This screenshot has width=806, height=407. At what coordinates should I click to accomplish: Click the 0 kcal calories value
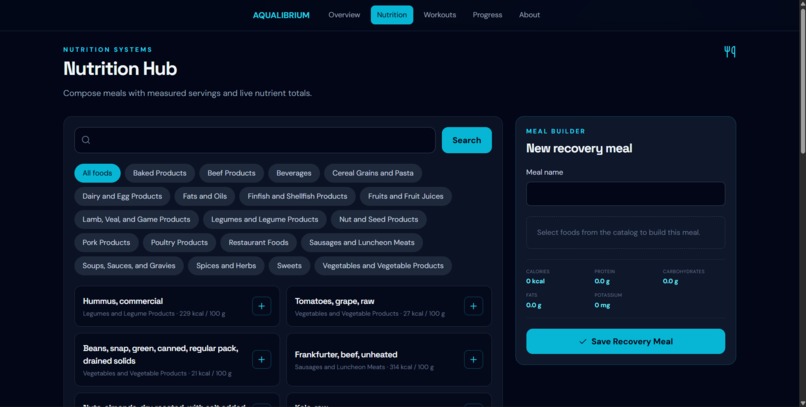[535, 281]
